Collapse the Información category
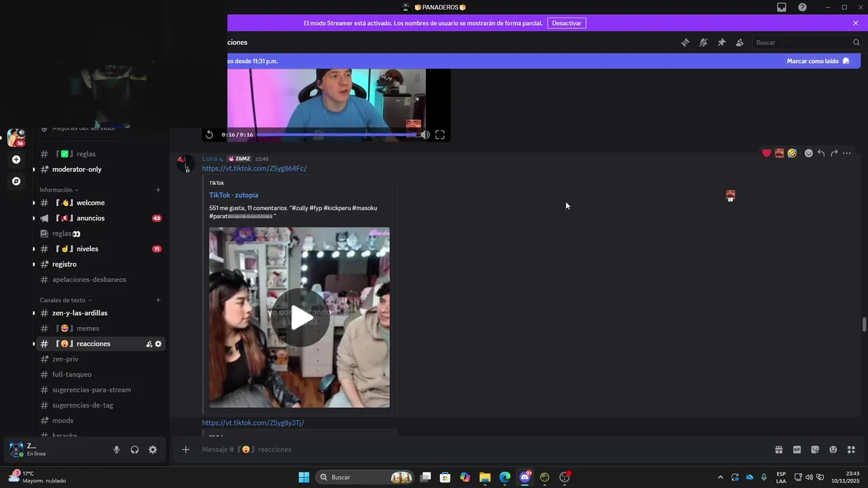 (x=59, y=190)
